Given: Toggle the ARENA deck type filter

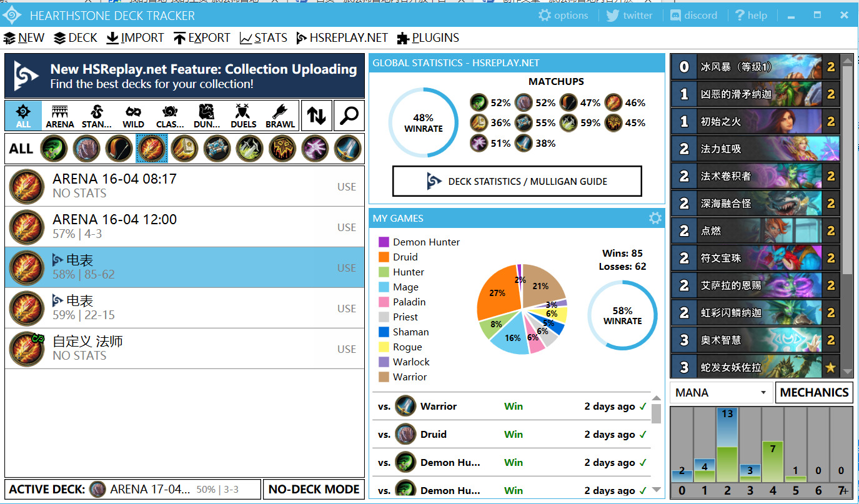Looking at the screenshot, I should click(60, 116).
